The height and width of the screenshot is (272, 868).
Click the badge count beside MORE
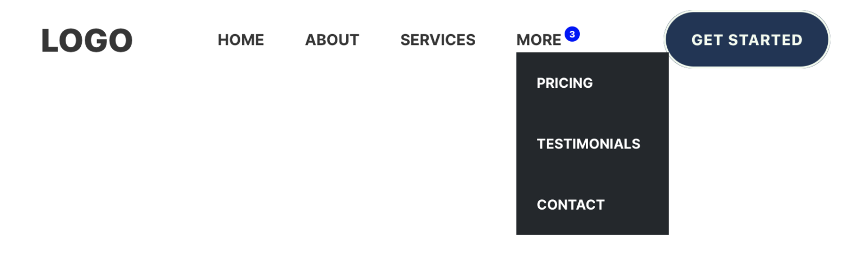pyautogui.click(x=572, y=34)
